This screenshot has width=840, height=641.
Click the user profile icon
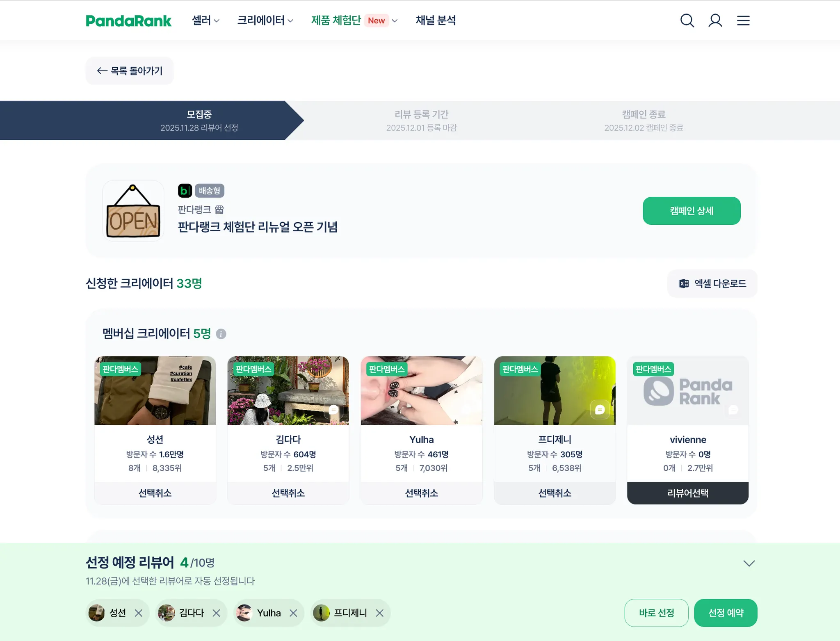715,21
